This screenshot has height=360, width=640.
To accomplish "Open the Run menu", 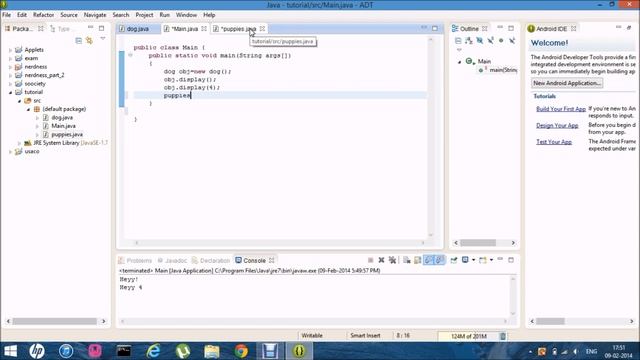I will click(x=164, y=15).
